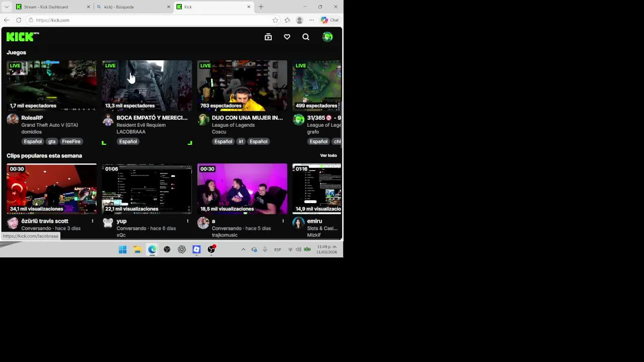Click Mizkif avatar under emiru clip
Screen dimensions: 644x362
pyautogui.click(x=299, y=223)
